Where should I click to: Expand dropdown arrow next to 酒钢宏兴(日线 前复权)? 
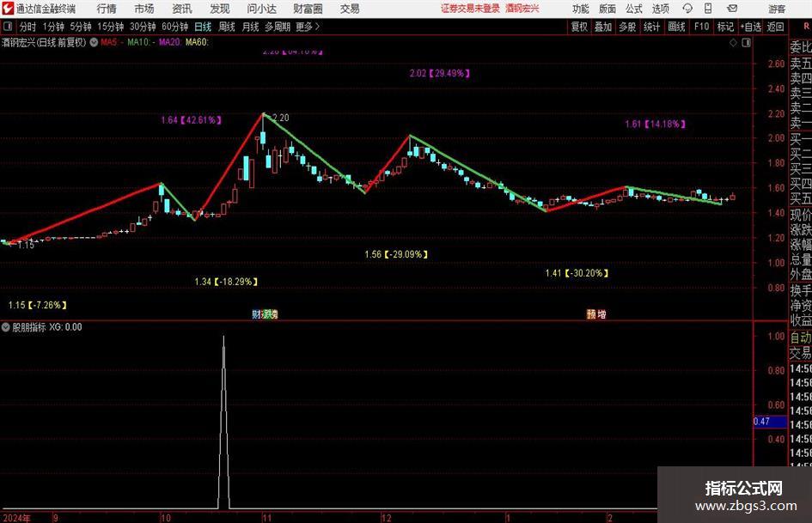coord(94,42)
